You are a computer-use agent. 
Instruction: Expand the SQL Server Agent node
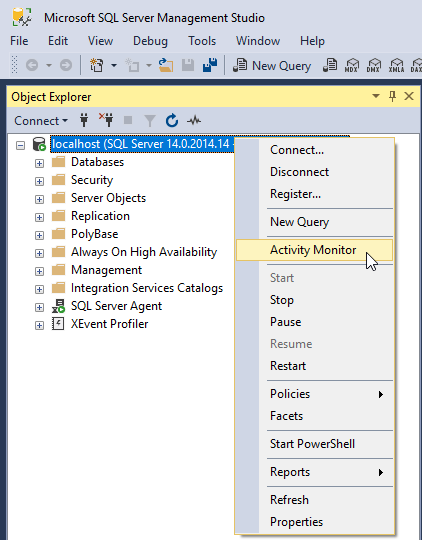(x=40, y=307)
